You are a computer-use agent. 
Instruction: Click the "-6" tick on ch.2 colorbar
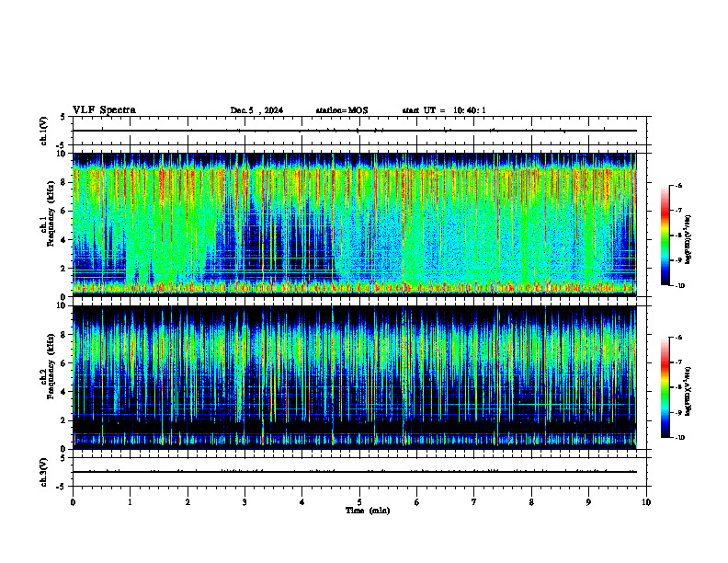point(678,338)
